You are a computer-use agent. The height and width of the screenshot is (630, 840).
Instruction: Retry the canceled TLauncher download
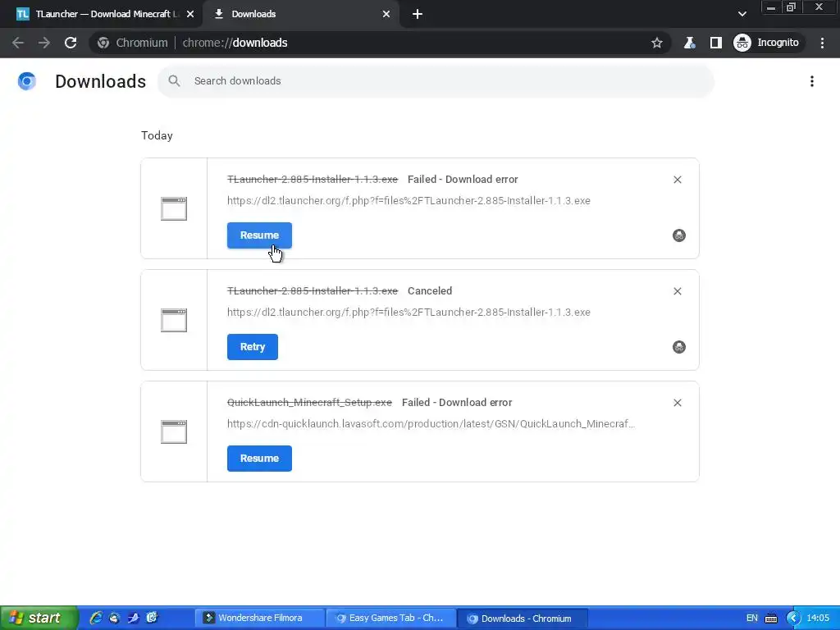click(253, 347)
